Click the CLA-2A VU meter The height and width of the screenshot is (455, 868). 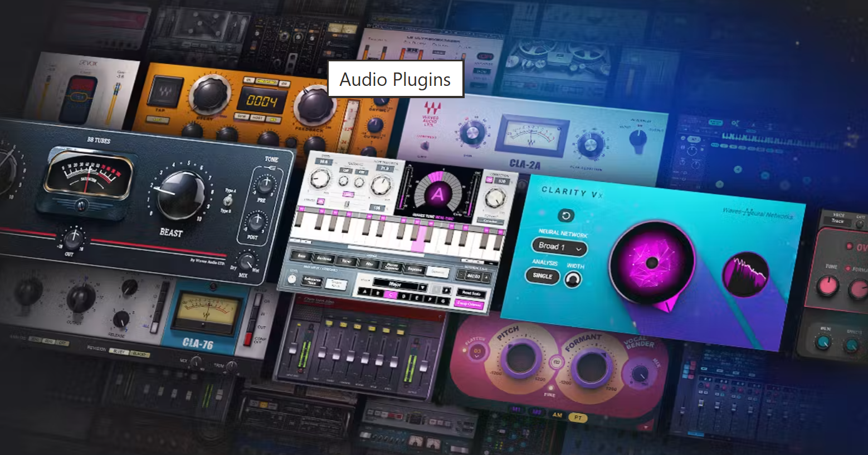(532, 137)
